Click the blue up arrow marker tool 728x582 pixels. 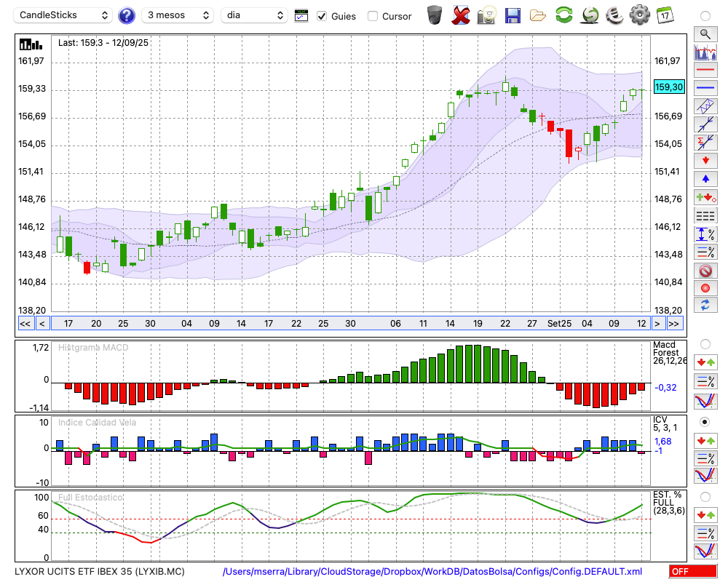[x=705, y=179]
